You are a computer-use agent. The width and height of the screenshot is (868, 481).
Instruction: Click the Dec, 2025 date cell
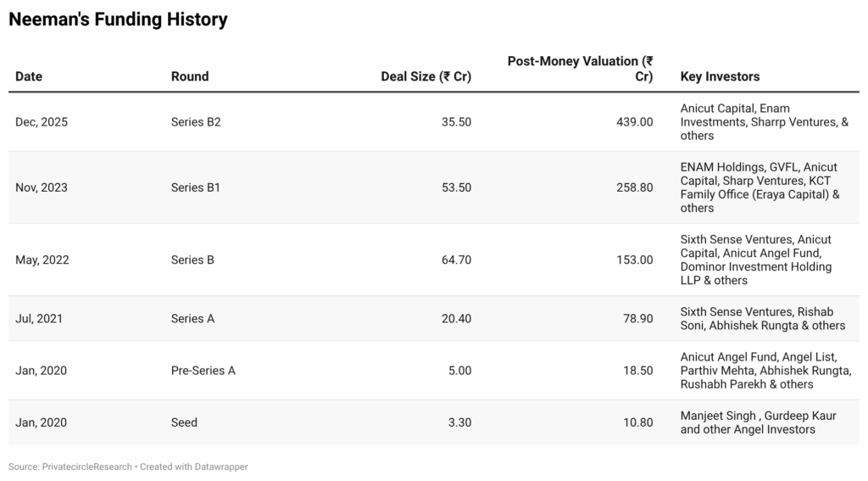point(42,121)
